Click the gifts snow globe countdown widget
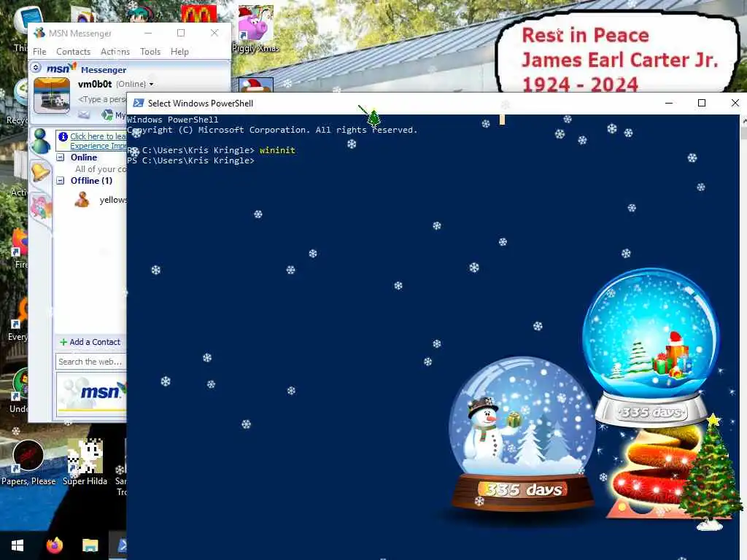Viewport: 747px width, 560px height. tap(650, 346)
